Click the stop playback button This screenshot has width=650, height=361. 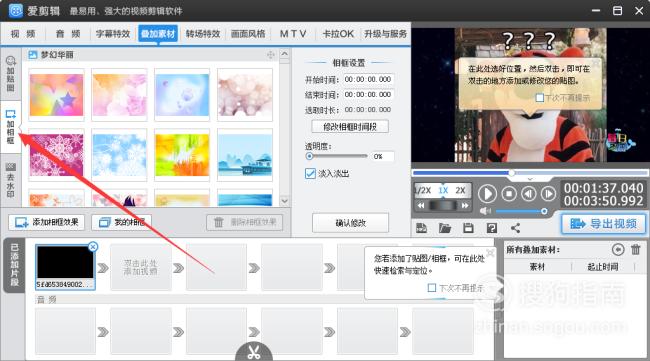[x=509, y=194]
